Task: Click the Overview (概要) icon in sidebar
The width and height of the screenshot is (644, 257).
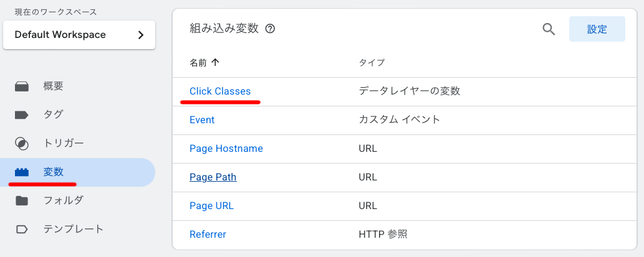Action: coord(22,86)
